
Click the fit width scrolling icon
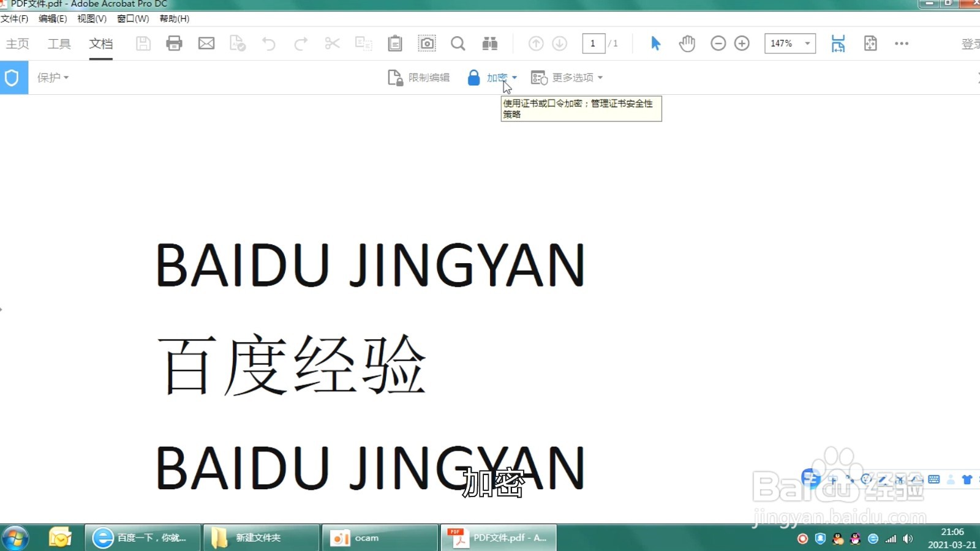(x=838, y=43)
